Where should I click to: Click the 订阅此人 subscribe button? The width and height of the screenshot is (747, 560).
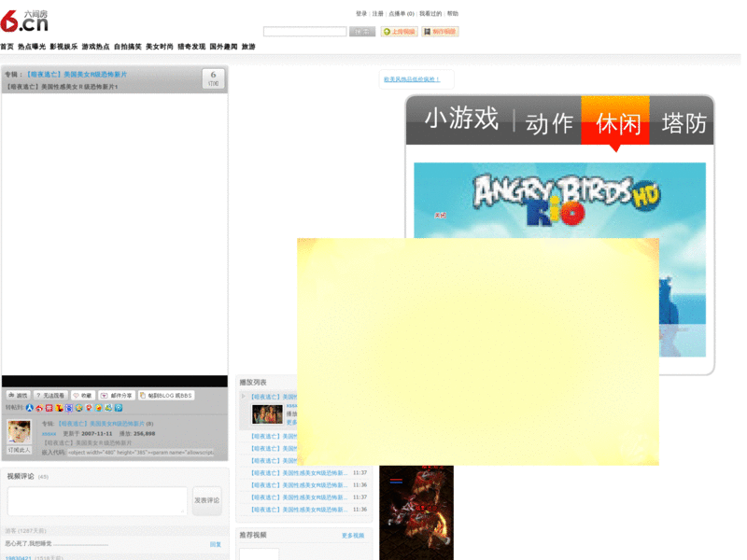tap(19, 450)
